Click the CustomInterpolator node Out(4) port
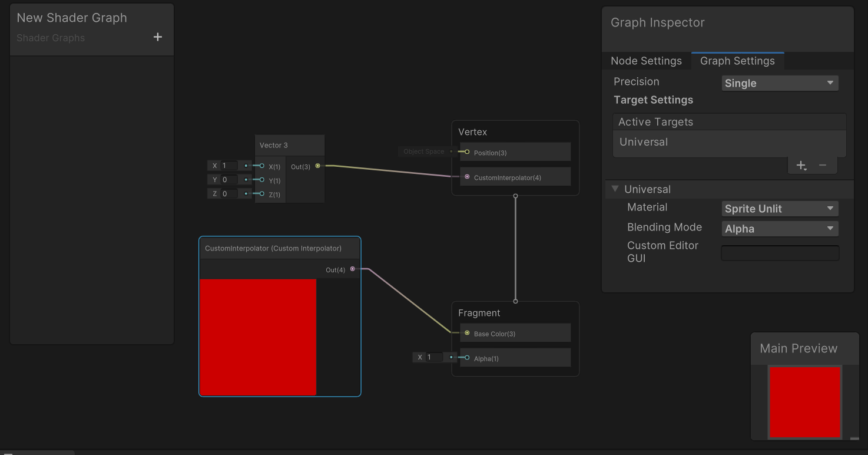 [353, 269]
